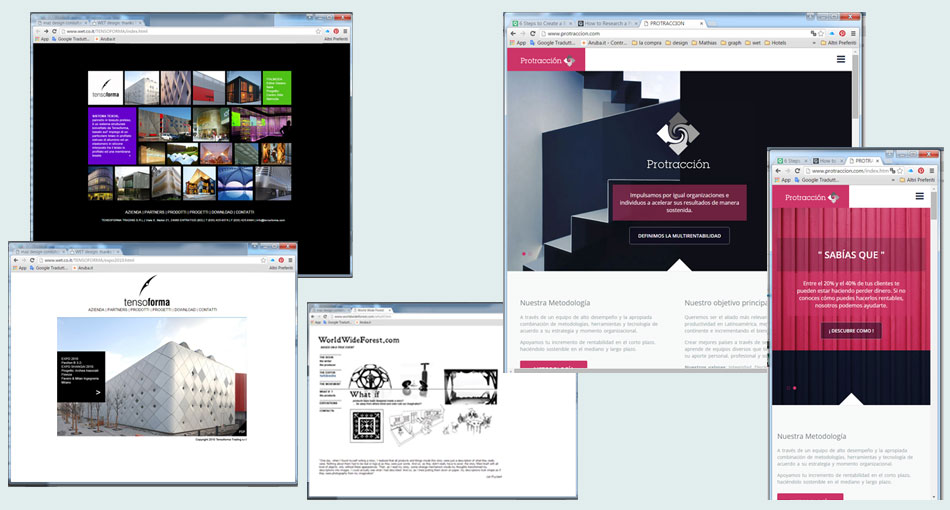Bookmark star in black Tensoforma gallery window
This screenshot has height=510, width=950.
(x=318, y=31)
